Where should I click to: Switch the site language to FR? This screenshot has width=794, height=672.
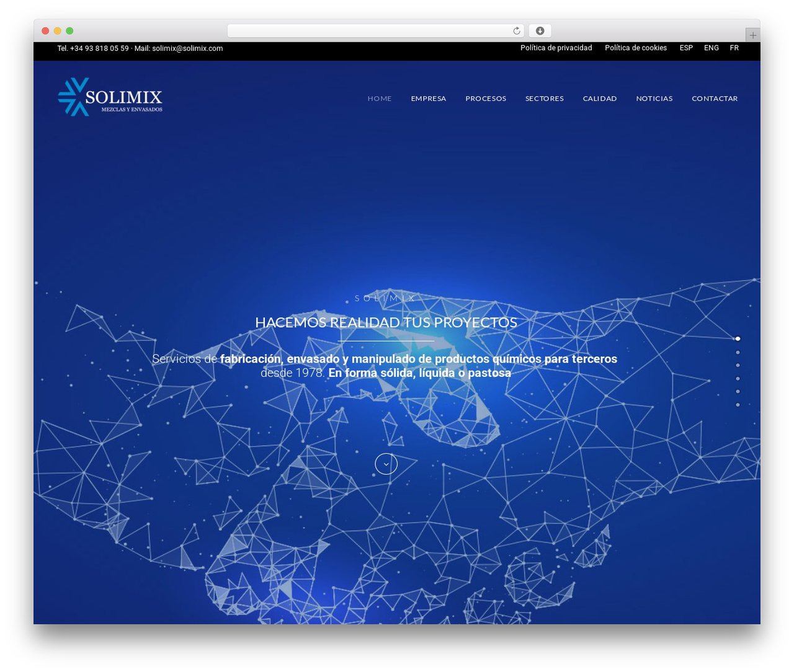(x=734, y=48)
